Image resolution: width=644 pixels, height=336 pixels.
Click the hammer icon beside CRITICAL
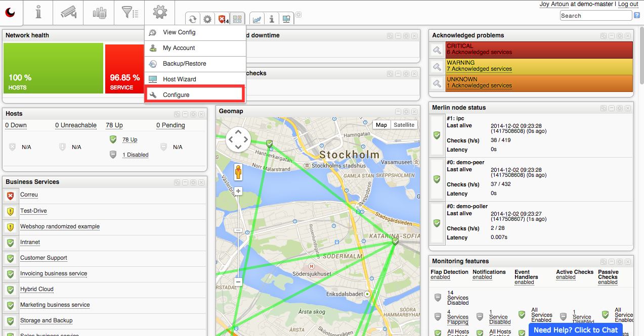437,50
